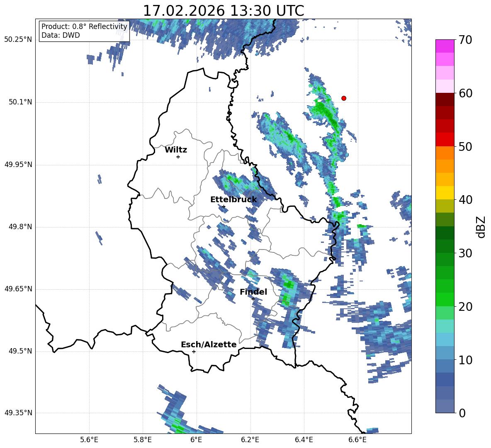Click the Wiltz city label
This screenshot has height=448, width=491.
176,150
